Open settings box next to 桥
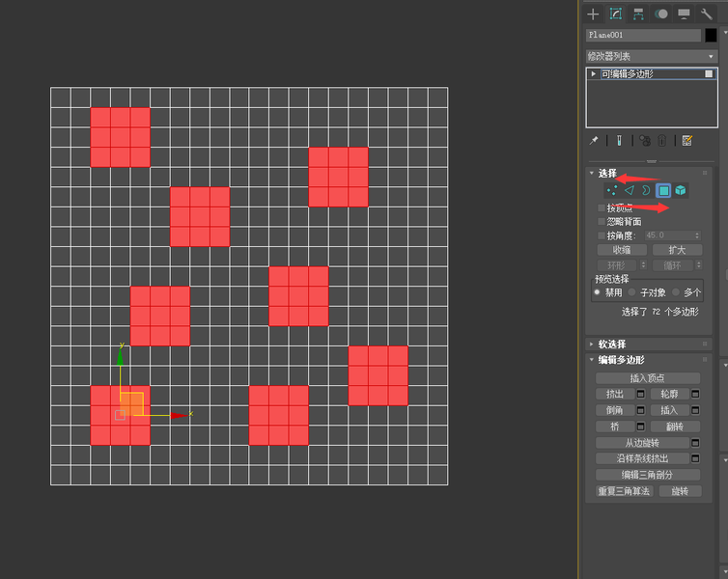This screenshot has width=728, height=579. [641, 427]
